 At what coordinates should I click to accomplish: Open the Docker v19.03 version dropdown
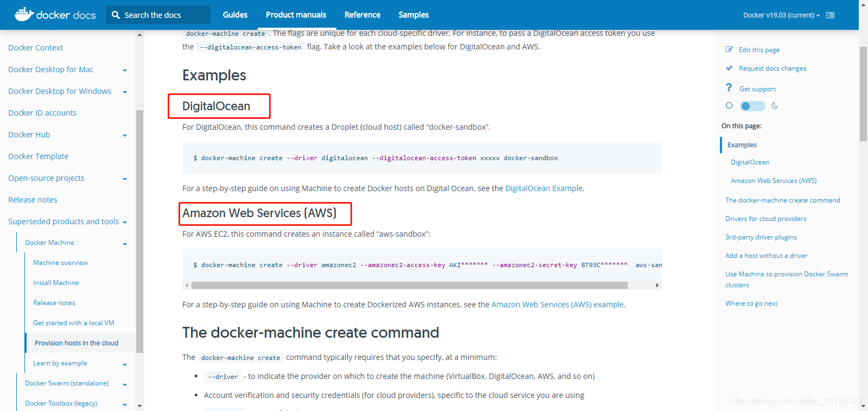tap(781, 15)
